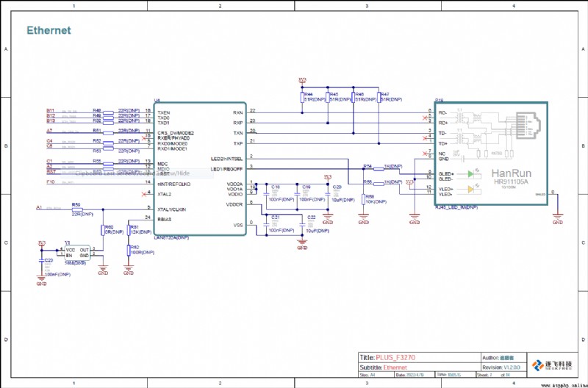Click the VSS pin label

(x=238, y=226)
